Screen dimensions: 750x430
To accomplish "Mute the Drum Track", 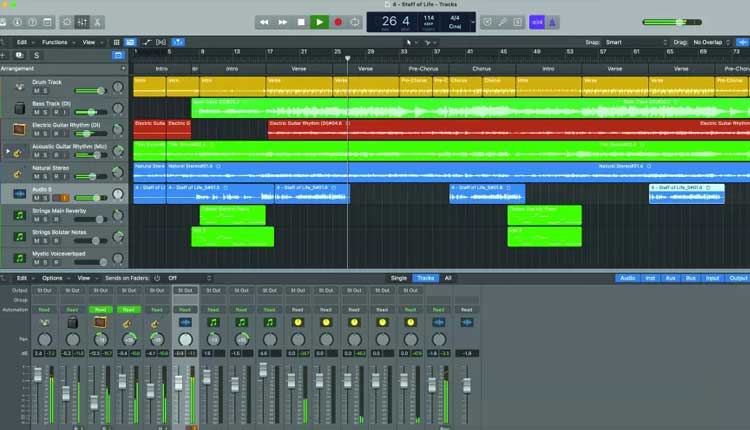I will pyautogui.click(x=36, y=91).
